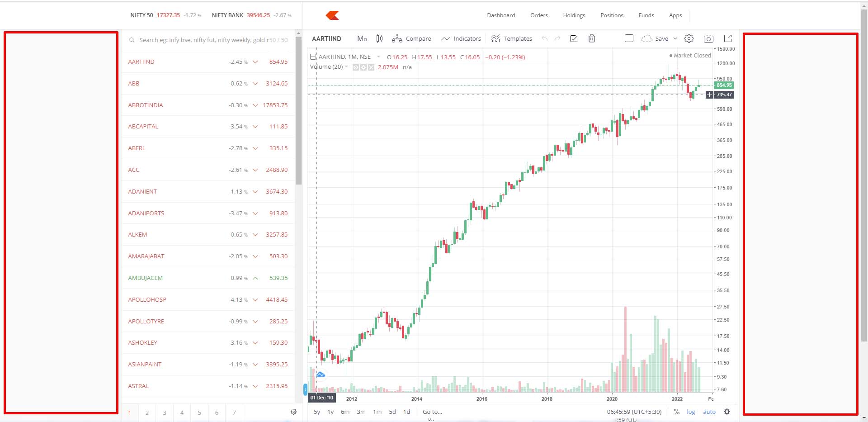Expand market depth chevron for AARTIIND

coord(255,62)
